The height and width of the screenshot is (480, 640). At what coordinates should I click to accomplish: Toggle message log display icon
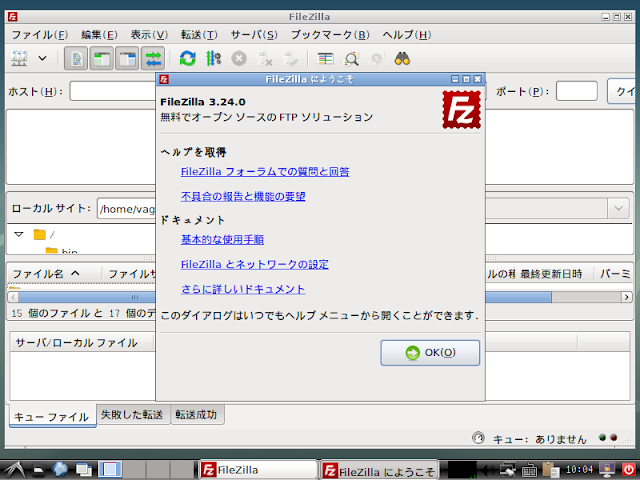76,59
